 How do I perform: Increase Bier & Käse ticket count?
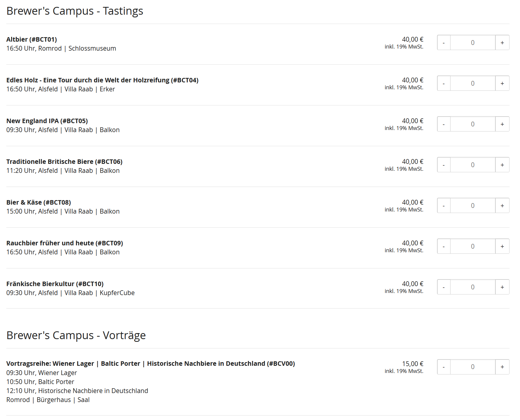pos(502,206)
